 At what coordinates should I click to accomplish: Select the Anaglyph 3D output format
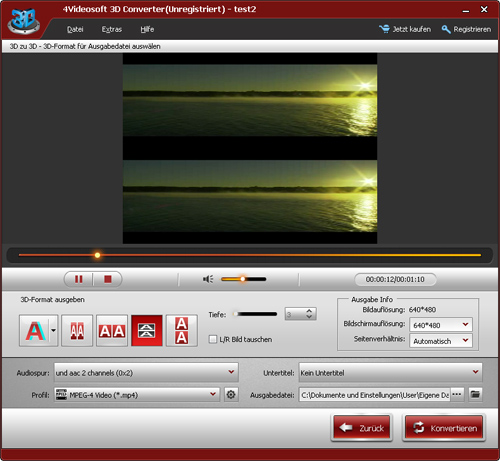tap(35, 331)
